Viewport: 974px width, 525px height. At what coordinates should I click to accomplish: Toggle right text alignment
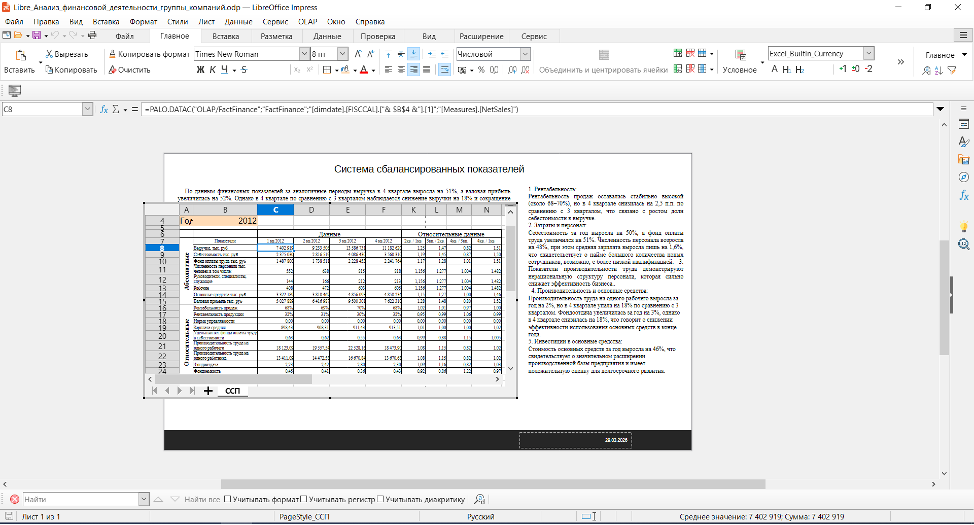click(x=414, y=70)
